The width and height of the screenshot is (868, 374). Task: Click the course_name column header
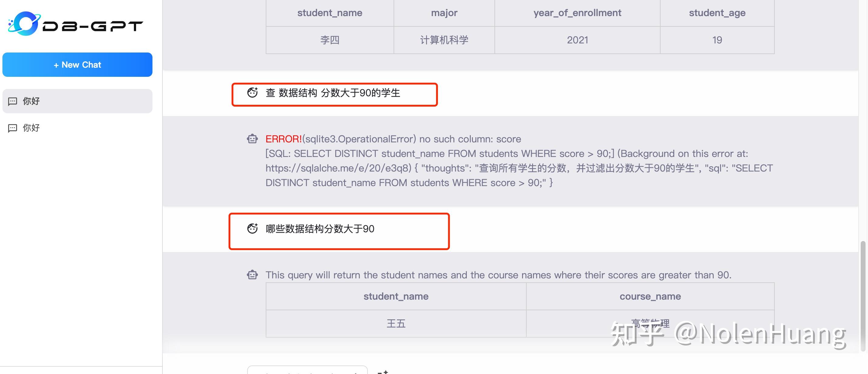click(x=650, y=297)
